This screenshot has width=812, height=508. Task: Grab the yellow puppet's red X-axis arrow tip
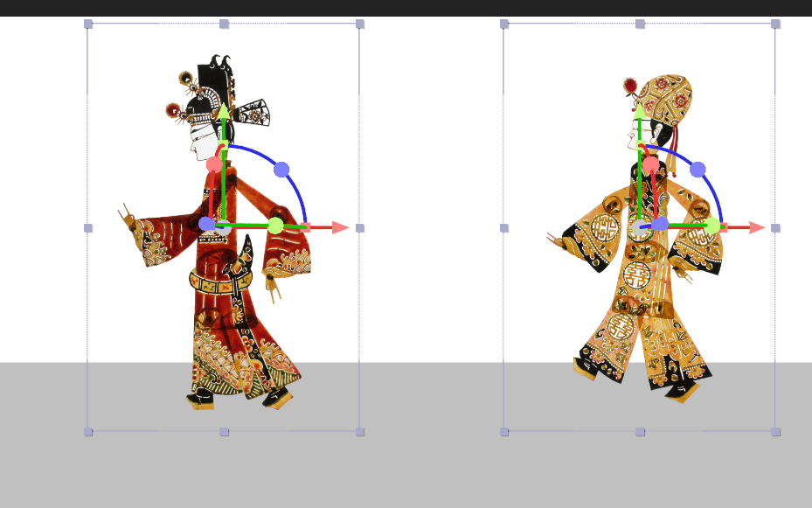(757, 227)
